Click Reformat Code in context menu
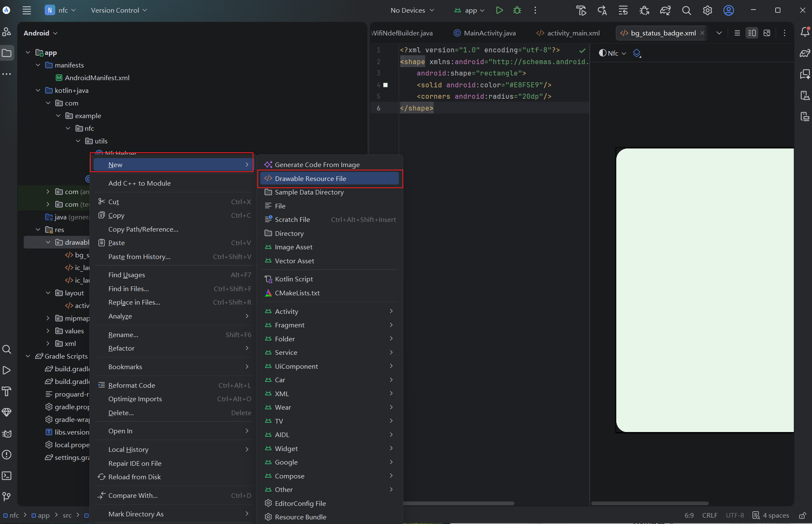Viewport: 812px width, 524px height. pyautogui.click(x=174, y=385)
